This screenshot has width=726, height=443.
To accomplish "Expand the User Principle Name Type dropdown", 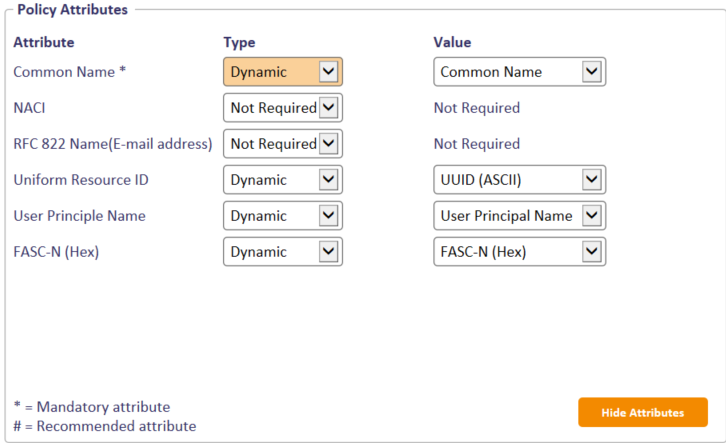I will (x=282, y=216).
